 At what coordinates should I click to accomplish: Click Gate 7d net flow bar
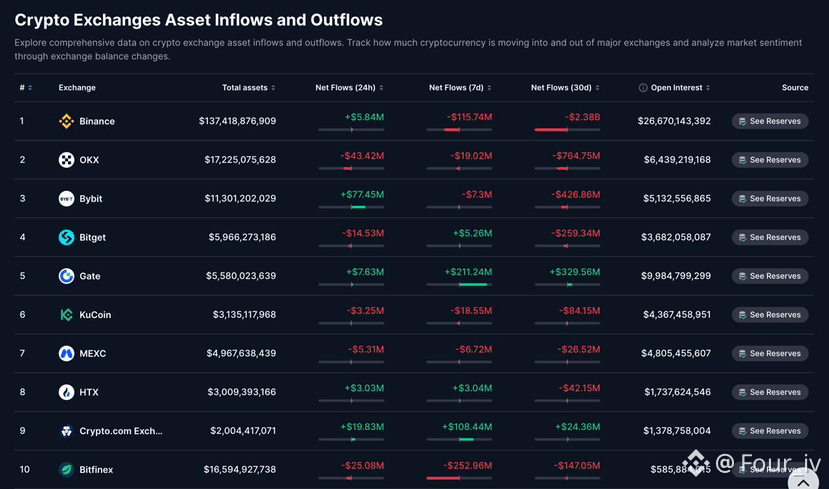point(459,284)
